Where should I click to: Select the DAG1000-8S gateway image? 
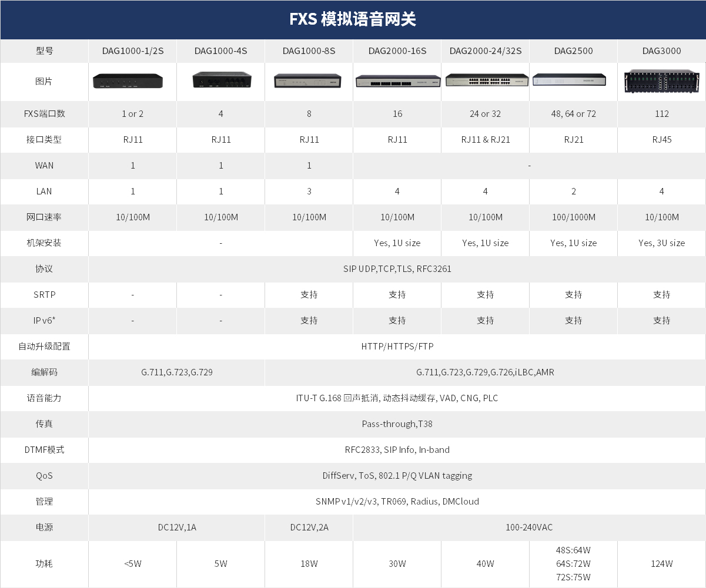click(x=309, y=80)
